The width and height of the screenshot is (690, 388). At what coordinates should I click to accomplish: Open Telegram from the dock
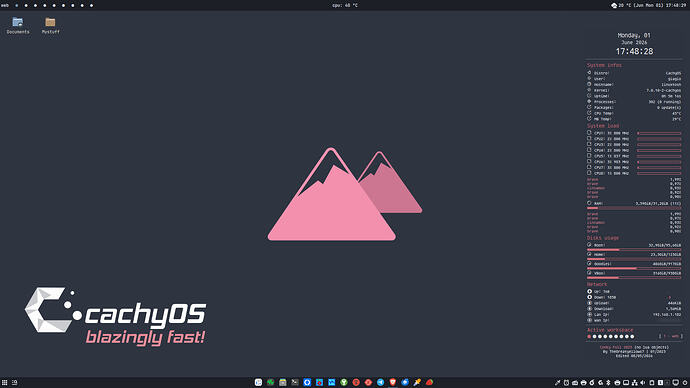[x=380, y=382]
